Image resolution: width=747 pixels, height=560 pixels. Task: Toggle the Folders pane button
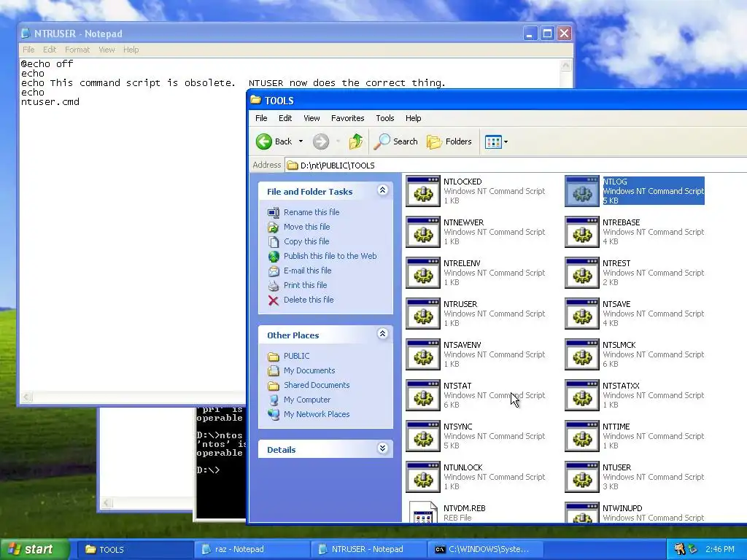(x=449, y=141)
